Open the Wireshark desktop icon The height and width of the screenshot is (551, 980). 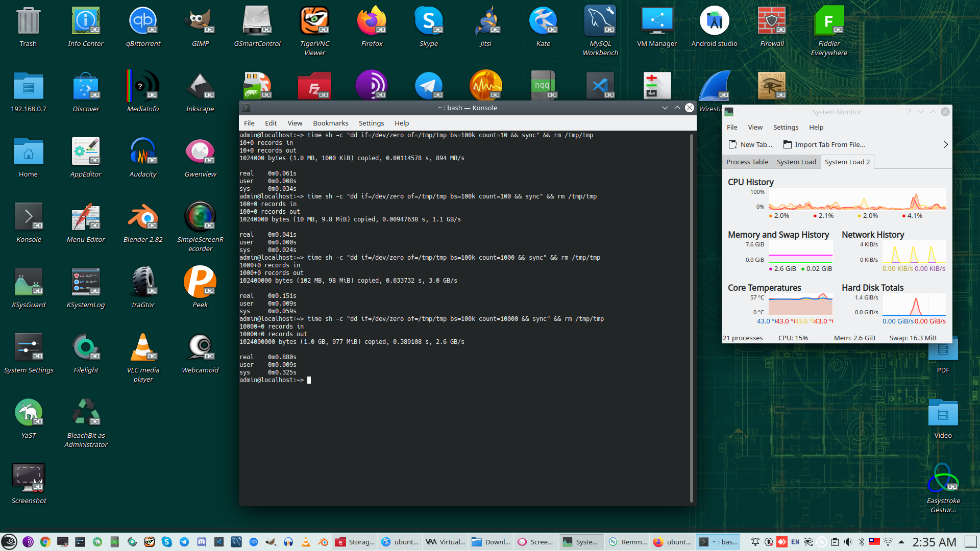[x=714, y=86]
